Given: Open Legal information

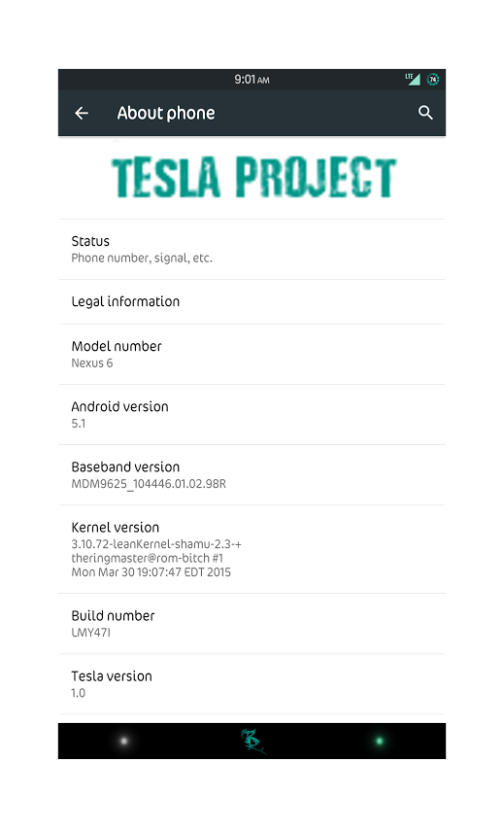Looking at the screenshot, I should point(252,301).
